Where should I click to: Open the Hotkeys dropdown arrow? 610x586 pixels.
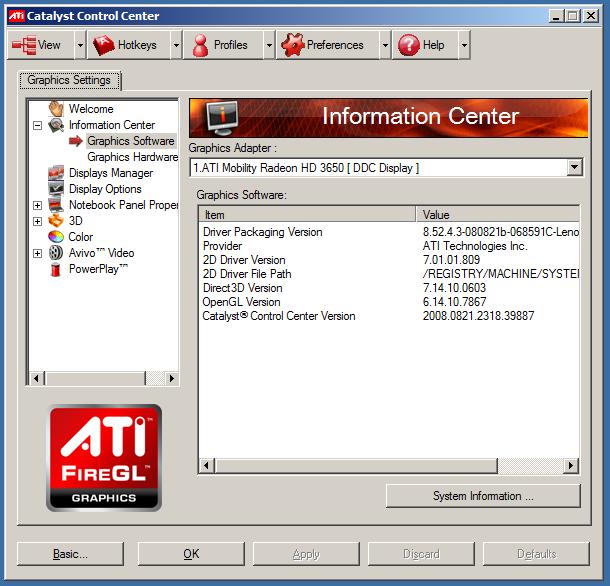[176, 45]
